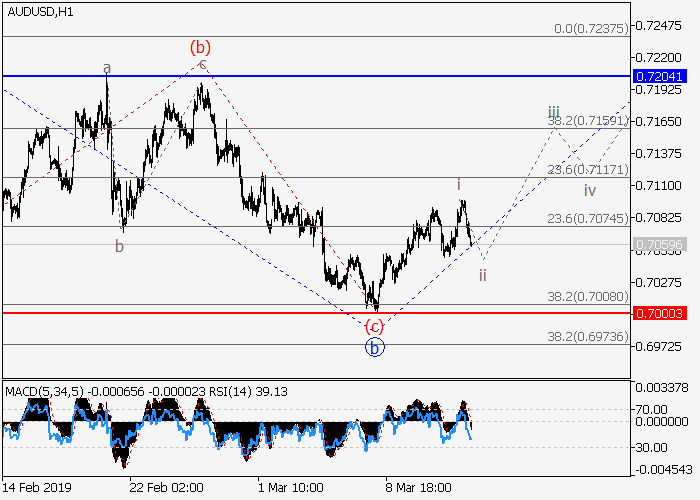The height and width of the screenshot is (500, 700).
Task: Click the gray wave 'a' label at peak
Action: (x=106, y=68)
